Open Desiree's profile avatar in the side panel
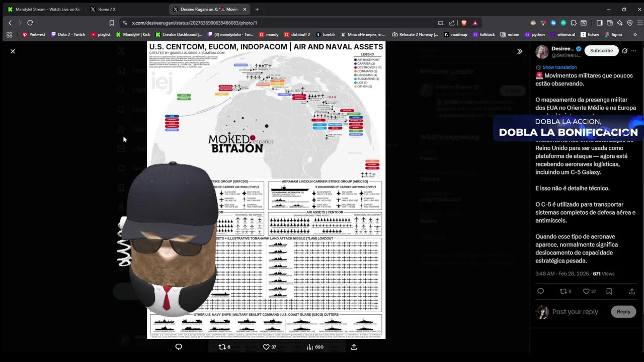Image resolution: width=644 pixels, height=362 pixels. point(542,52)
